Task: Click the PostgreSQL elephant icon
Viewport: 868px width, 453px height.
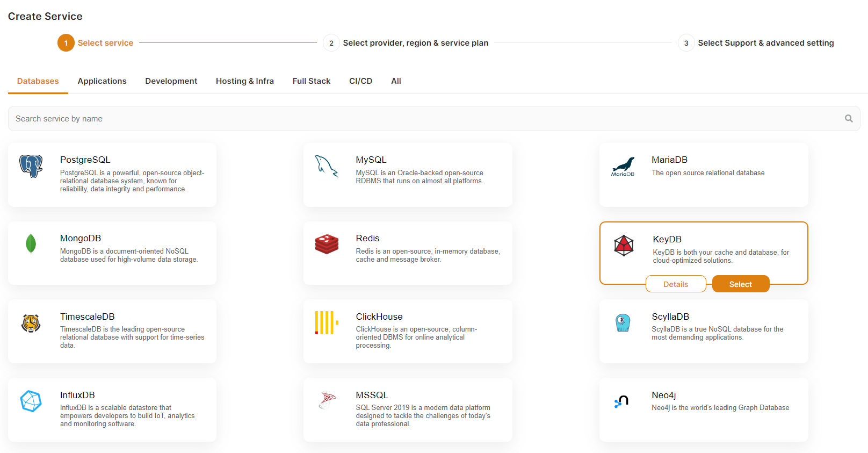Action: click(x=31, y=166)
